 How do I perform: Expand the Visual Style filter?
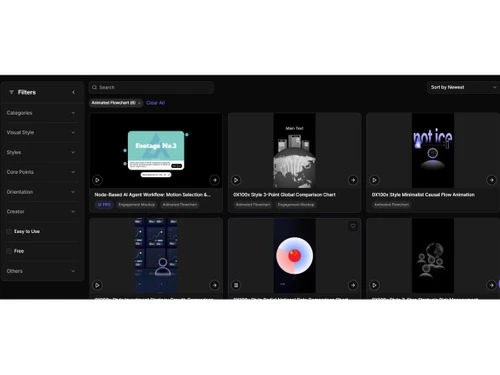pos(41,133)
